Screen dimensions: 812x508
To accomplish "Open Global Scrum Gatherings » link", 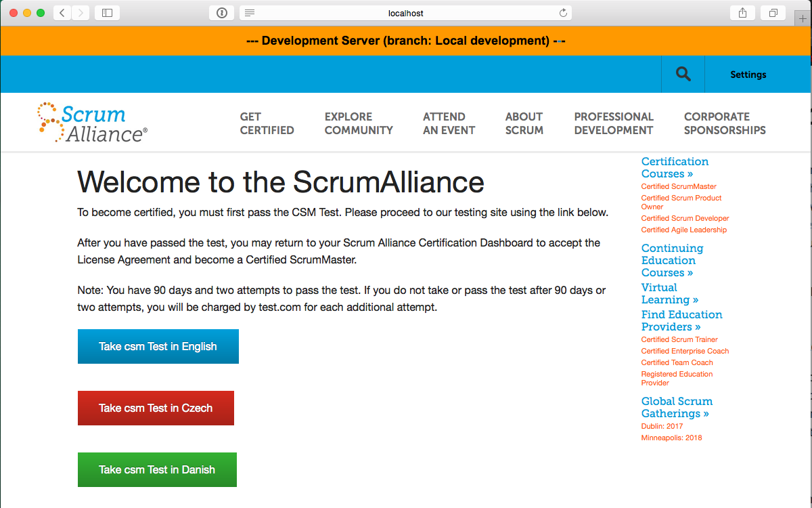I will pos(677,407).
